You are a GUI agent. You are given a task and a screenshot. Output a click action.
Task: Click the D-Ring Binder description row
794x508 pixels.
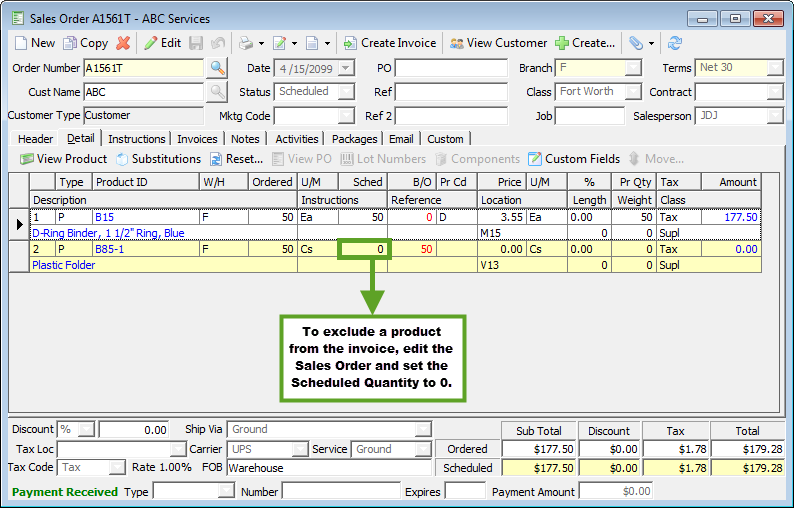pyautogui.click(x=164, y=233)
